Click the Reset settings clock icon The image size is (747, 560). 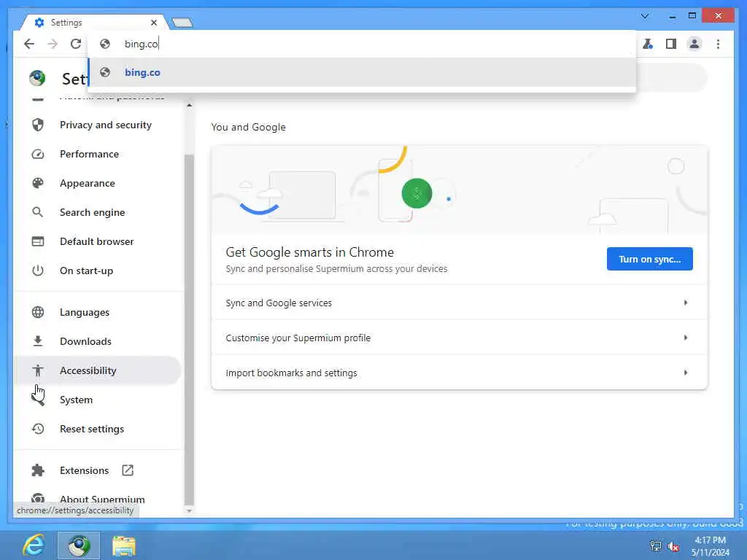[x=38, y=429]
